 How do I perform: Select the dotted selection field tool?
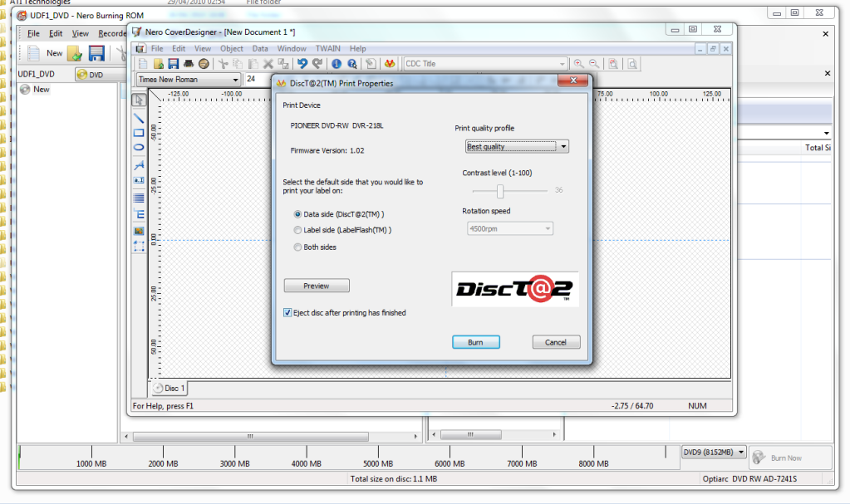point(139,247)
